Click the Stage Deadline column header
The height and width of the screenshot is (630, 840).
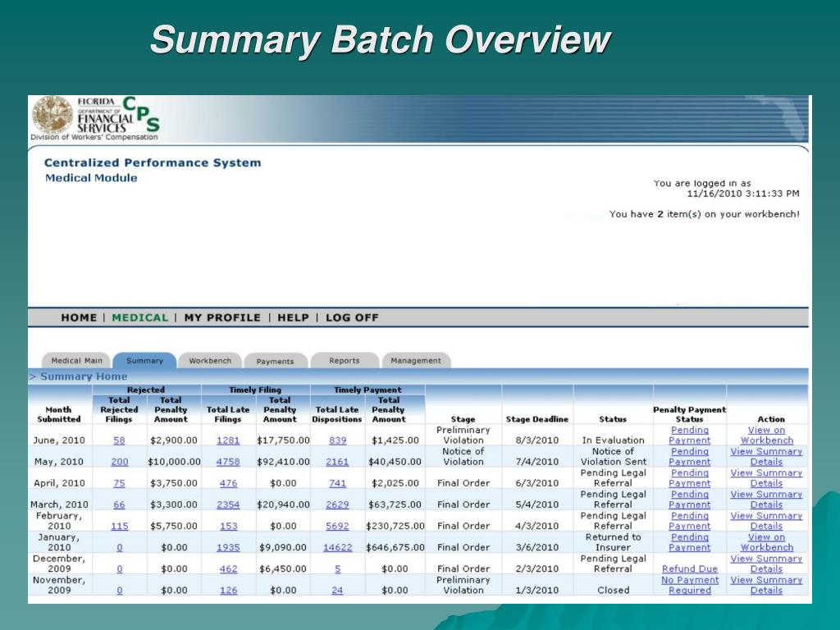coord(536,419)
